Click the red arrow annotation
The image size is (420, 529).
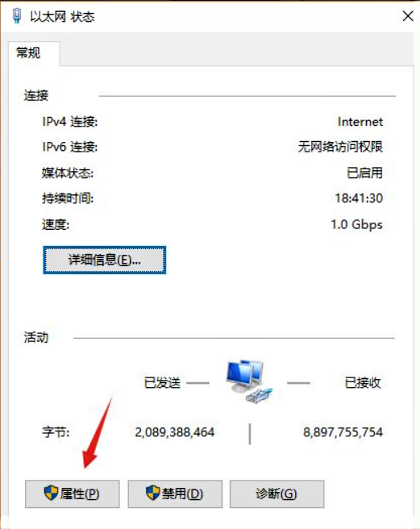pyautogui.click(x=98, y=432)
